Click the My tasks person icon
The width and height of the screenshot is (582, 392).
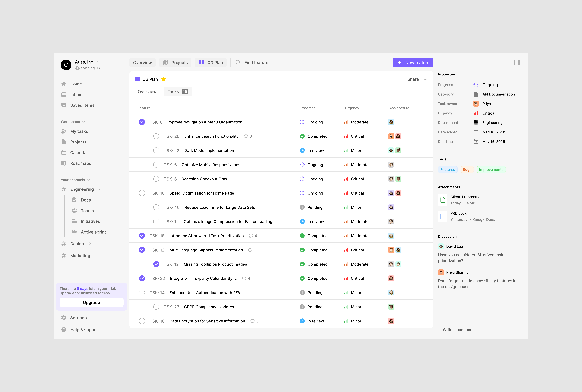[64, 131]
